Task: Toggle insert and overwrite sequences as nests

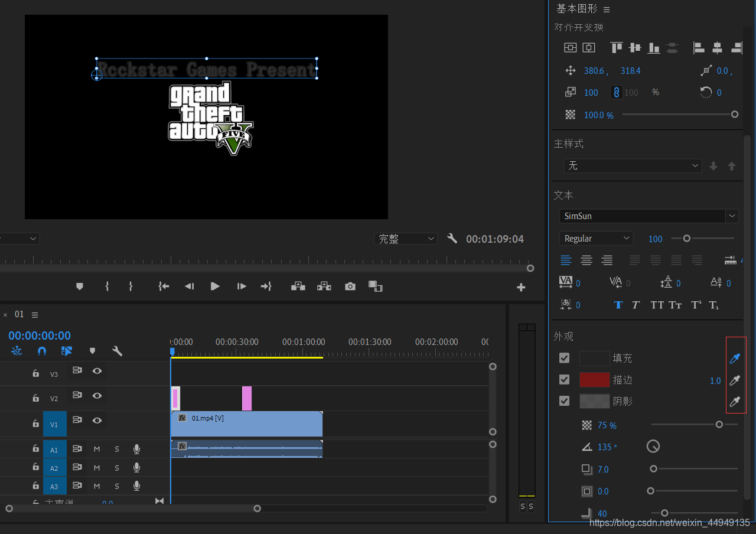Action: click(17, 351)
